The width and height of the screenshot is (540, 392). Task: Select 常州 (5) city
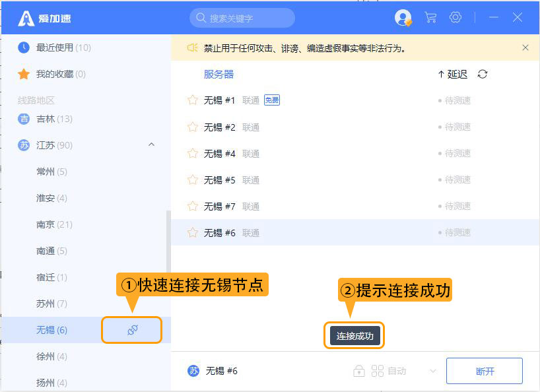click(51, 172)
